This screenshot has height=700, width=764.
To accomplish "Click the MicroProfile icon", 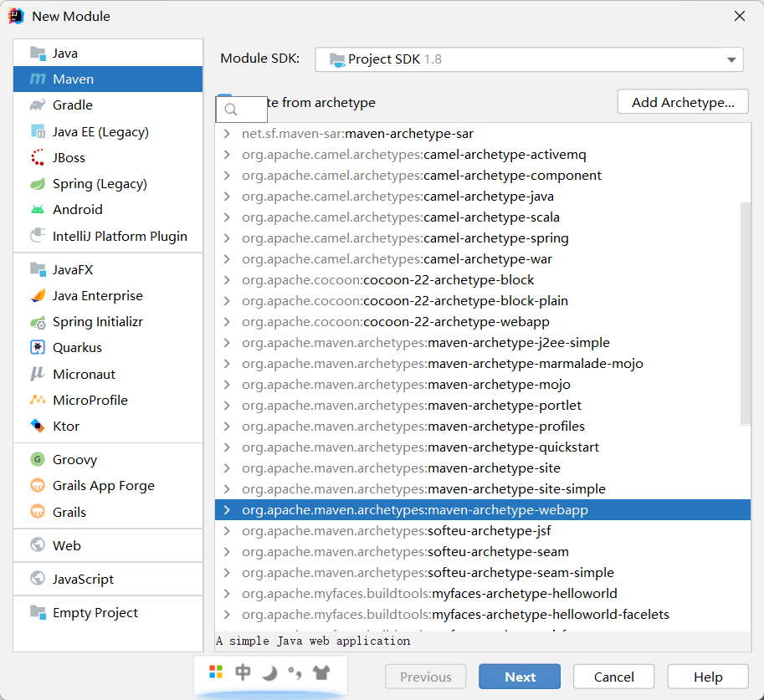I will tap(38, 400).
